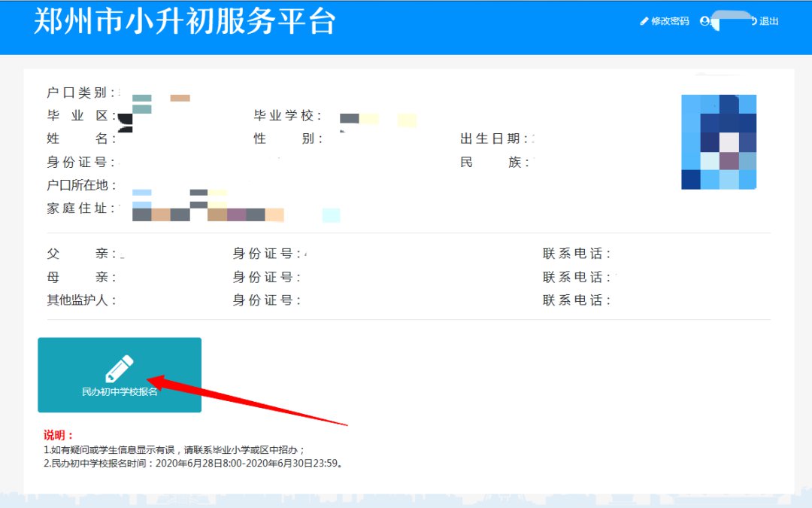Click the 郑州市小升初服务平台 site title
Screen dimensions: 812x508
[184, 21]
